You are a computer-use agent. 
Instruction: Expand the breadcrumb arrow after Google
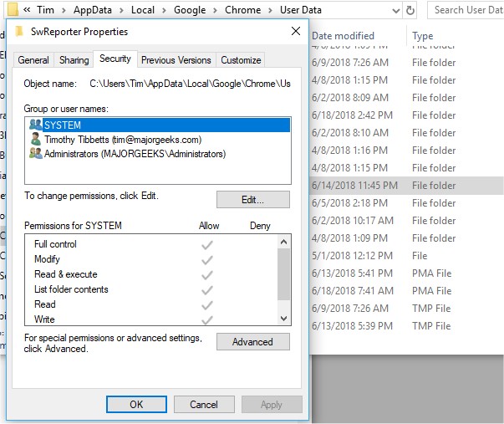[x=215, y=11]
